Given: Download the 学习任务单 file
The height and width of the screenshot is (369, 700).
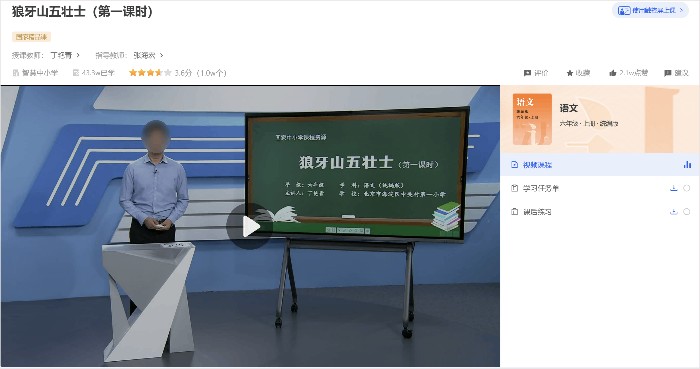Looking at the screenshot, I should 674,188.
